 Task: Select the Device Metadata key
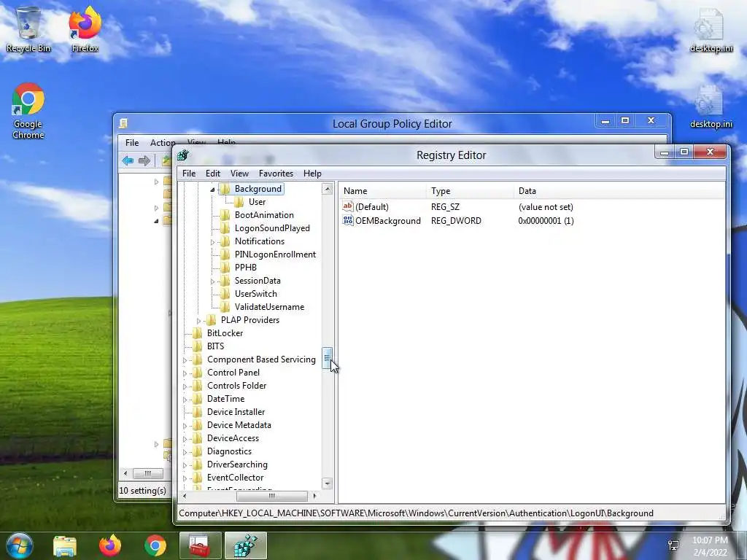[x=239, y=425]
